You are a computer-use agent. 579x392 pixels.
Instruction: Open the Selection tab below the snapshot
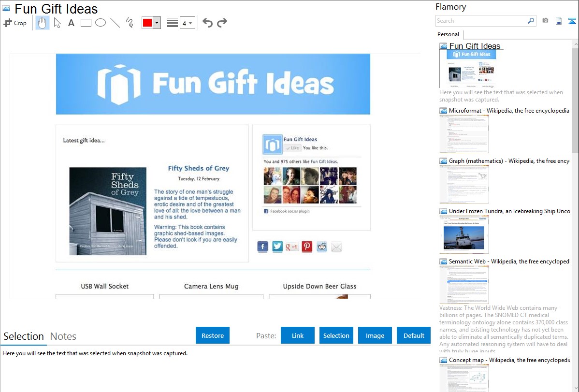pos(24,336)
